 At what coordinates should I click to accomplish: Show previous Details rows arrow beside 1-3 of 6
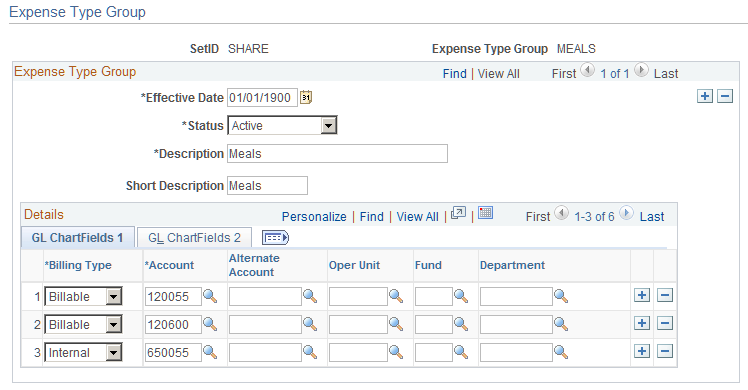pos(562,213)
